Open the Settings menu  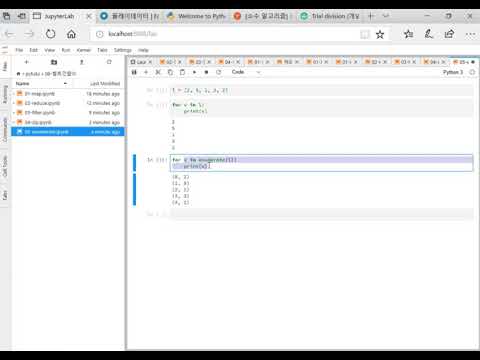click(123, 50)
